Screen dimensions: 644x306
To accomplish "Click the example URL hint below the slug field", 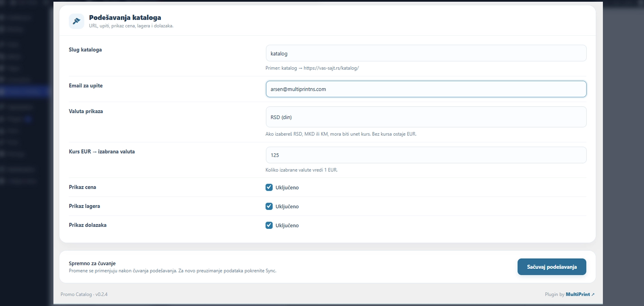I will tap(312, 68).
